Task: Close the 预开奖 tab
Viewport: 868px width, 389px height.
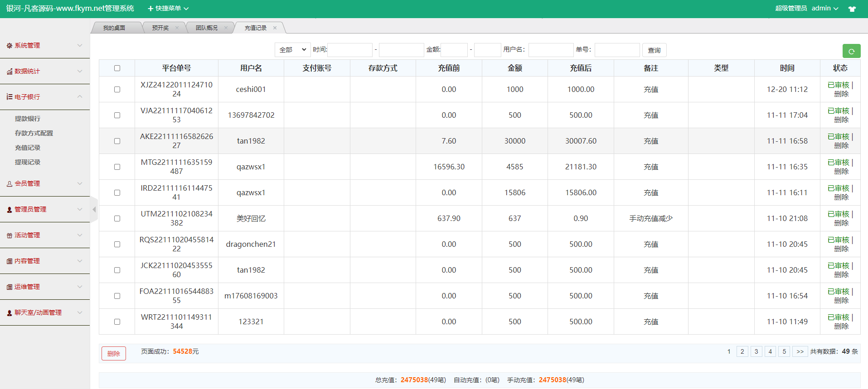Action: tap(177, 28)
